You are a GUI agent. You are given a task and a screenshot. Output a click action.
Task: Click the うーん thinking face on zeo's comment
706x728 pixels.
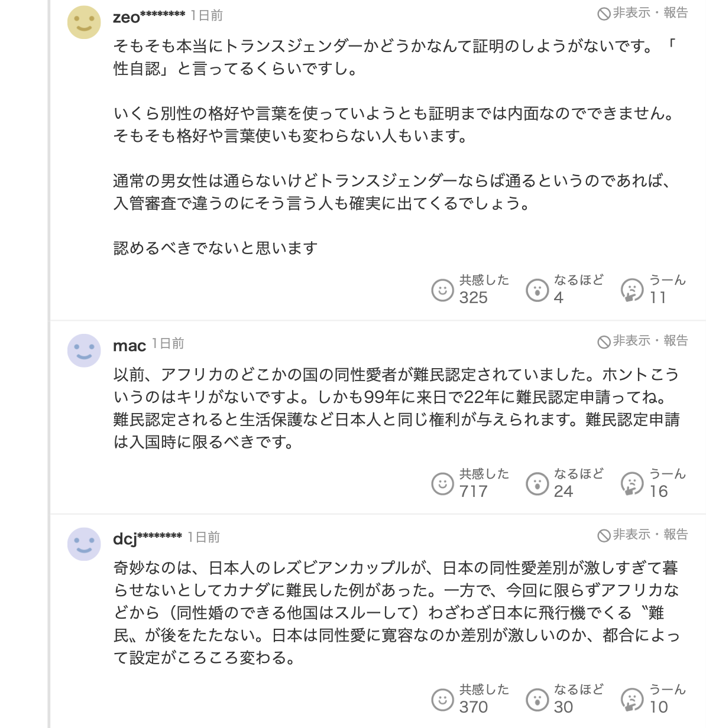coord(631,290)
